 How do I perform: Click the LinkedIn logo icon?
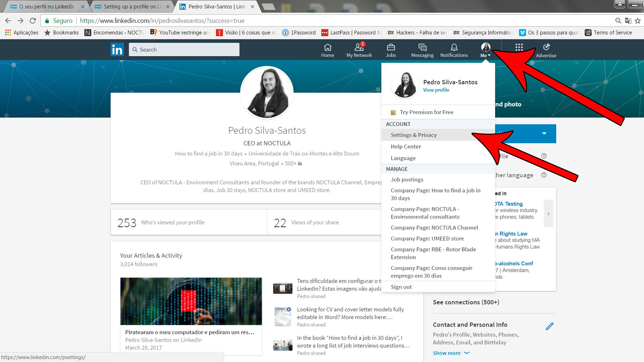(117, 50)
